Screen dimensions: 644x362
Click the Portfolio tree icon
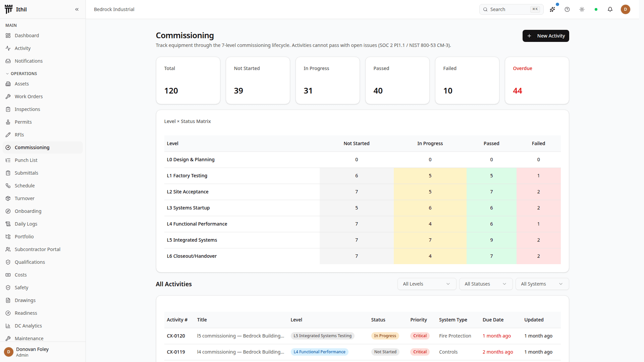tap(8, 237)
